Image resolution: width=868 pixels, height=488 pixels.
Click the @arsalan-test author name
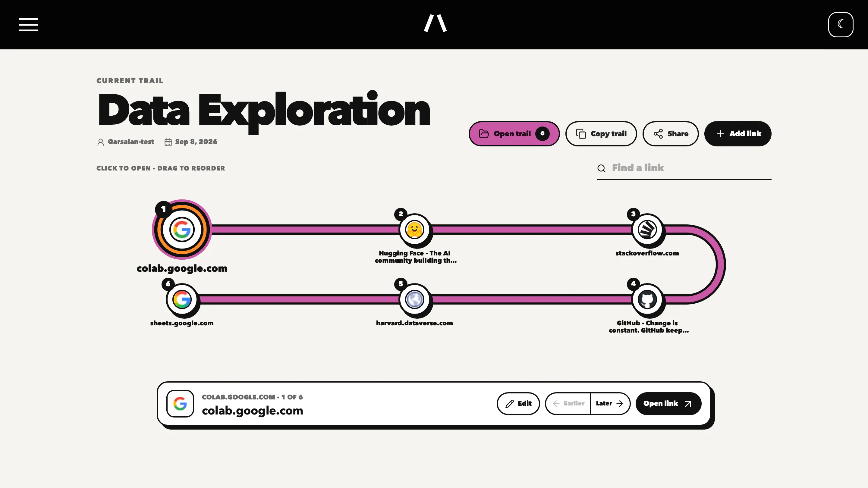point(131,142)
